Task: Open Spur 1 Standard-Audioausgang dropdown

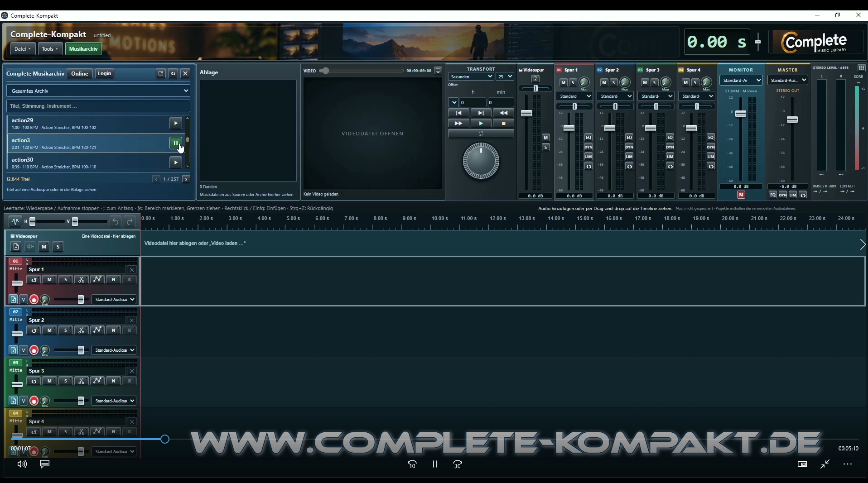Action: click(114, 300)
